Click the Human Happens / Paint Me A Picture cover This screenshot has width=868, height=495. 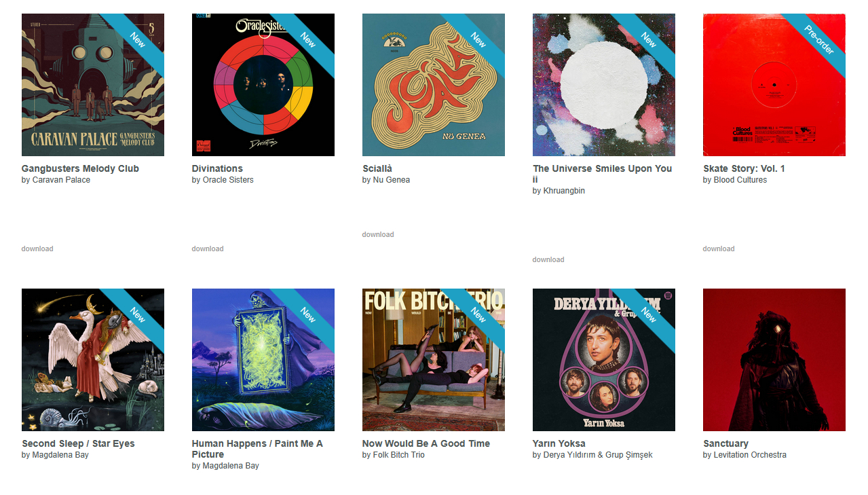(x=263, y=360)
